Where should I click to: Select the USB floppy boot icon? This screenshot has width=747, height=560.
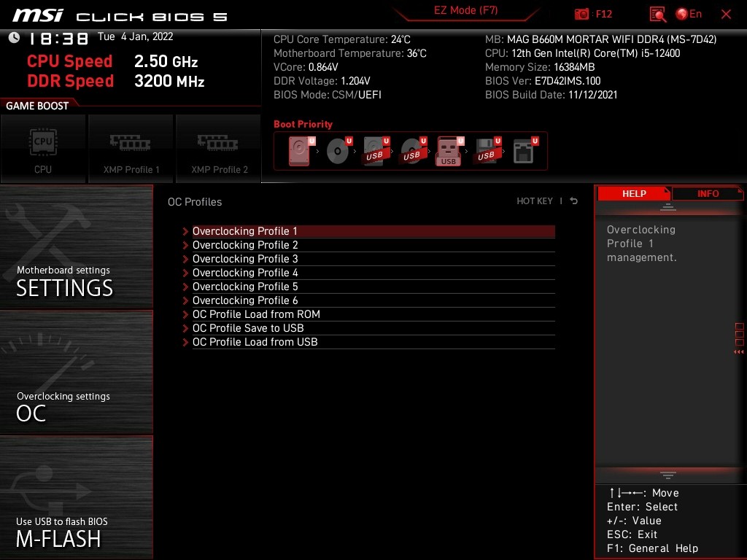(487, 151)
